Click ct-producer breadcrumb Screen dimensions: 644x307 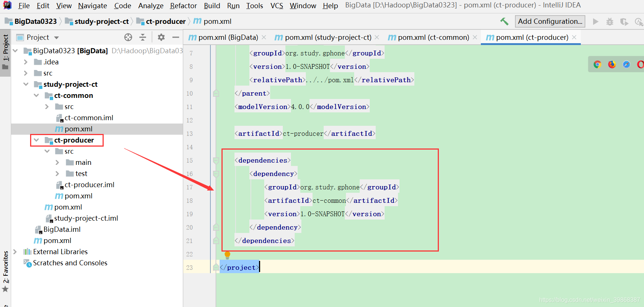161,21
